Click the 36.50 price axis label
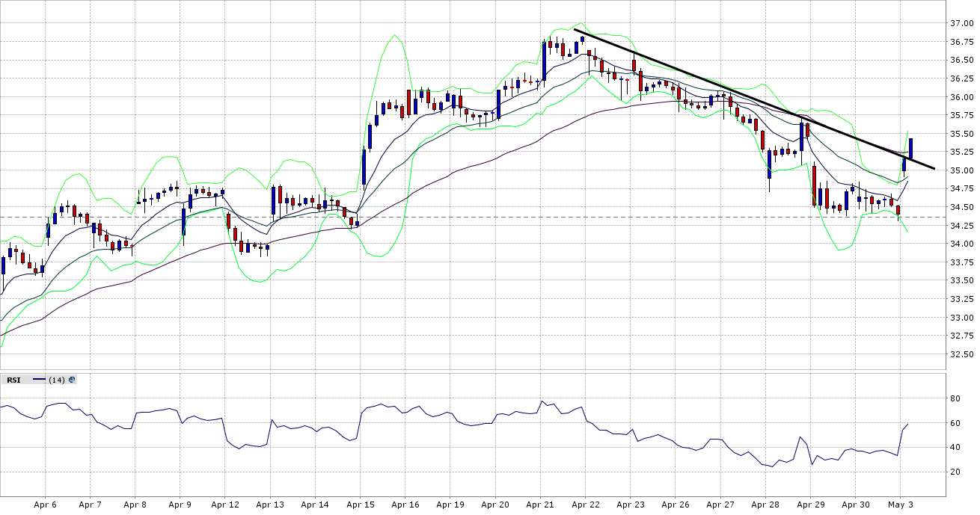980x515 pixels. [x=961, y=60]
